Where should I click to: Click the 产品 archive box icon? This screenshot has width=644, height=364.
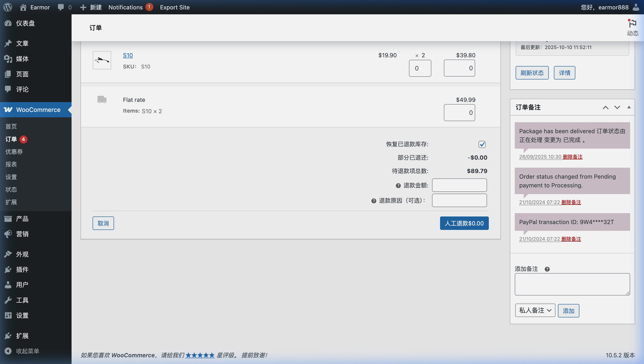point(8,219)
